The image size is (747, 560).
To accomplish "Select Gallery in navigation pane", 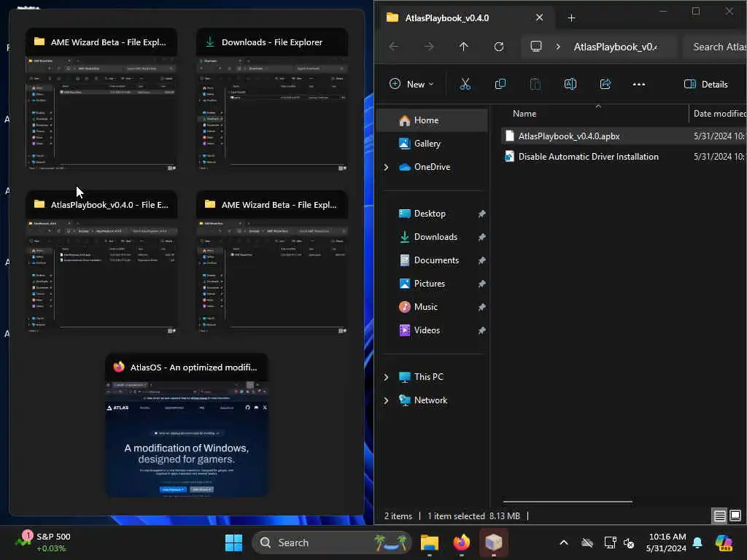I will click(x=432, y=144).
